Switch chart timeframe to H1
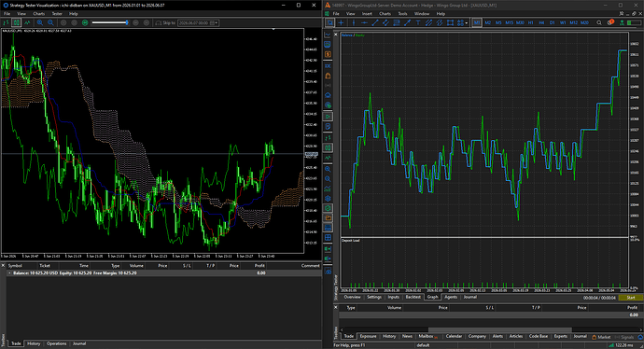The height and width of the screenshot is (349, 644). 531,23
